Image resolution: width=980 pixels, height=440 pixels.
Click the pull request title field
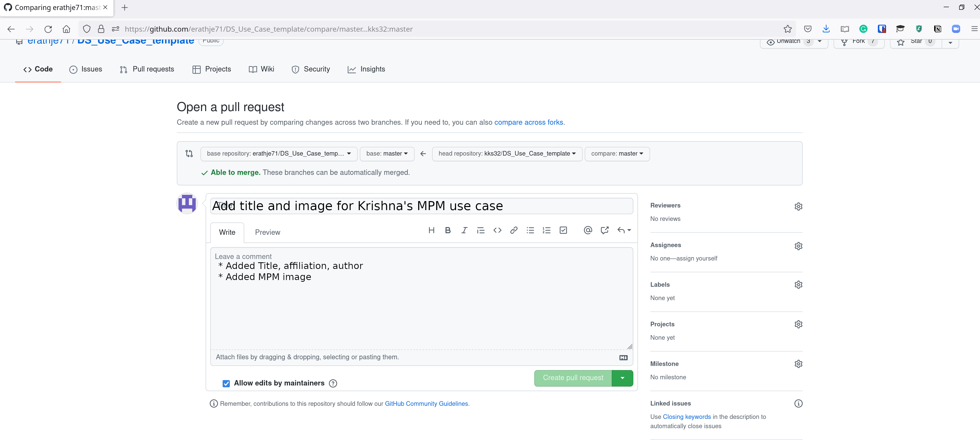click(422, 206)
